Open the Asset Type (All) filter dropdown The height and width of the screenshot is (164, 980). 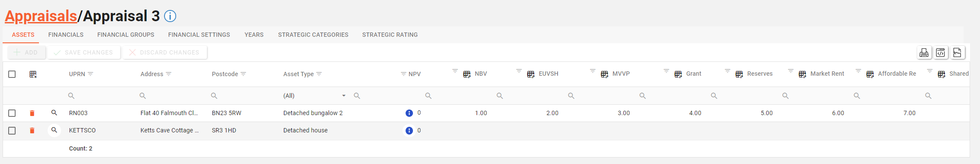[315, 96]
